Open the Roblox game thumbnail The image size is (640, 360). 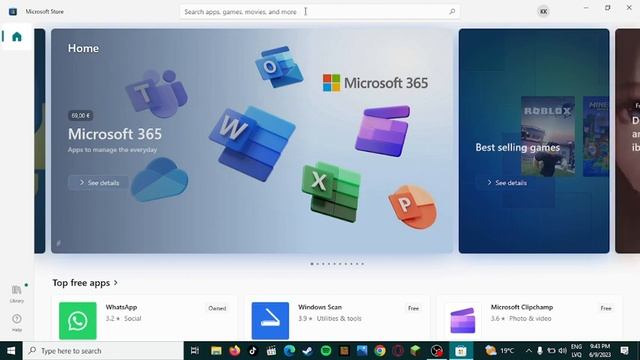click(548, 136)
